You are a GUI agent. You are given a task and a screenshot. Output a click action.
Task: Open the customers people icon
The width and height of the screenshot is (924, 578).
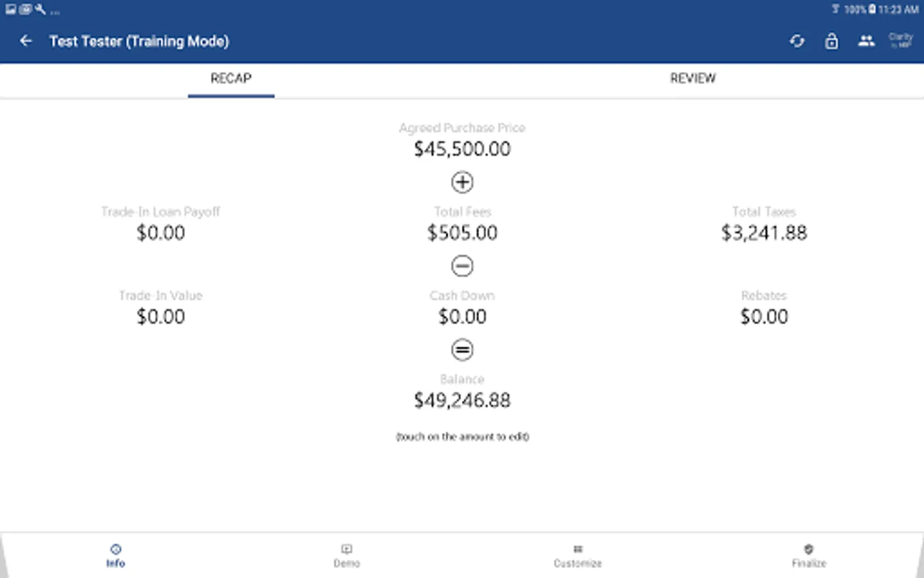click(x=866, y=41)
